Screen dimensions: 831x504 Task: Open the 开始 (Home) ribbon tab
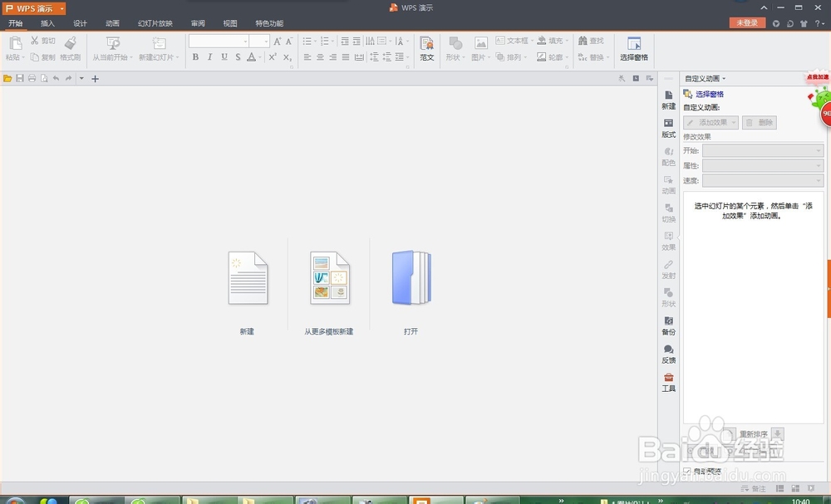point(15,23)
